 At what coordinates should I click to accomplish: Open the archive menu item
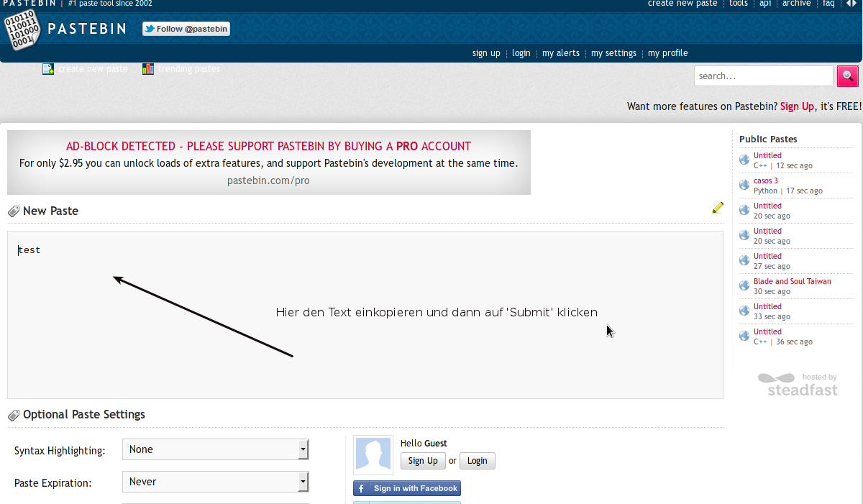coord(797,4)
